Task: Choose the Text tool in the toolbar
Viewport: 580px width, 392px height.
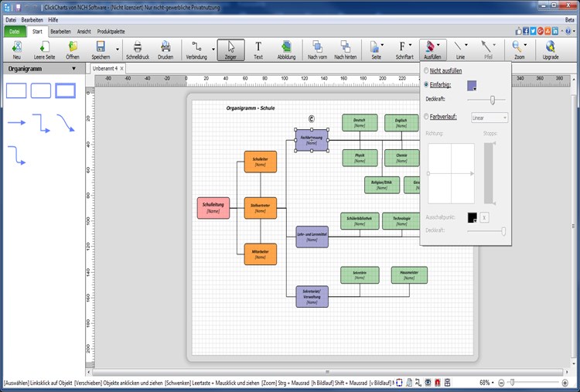Action: (x=258, y=50)
